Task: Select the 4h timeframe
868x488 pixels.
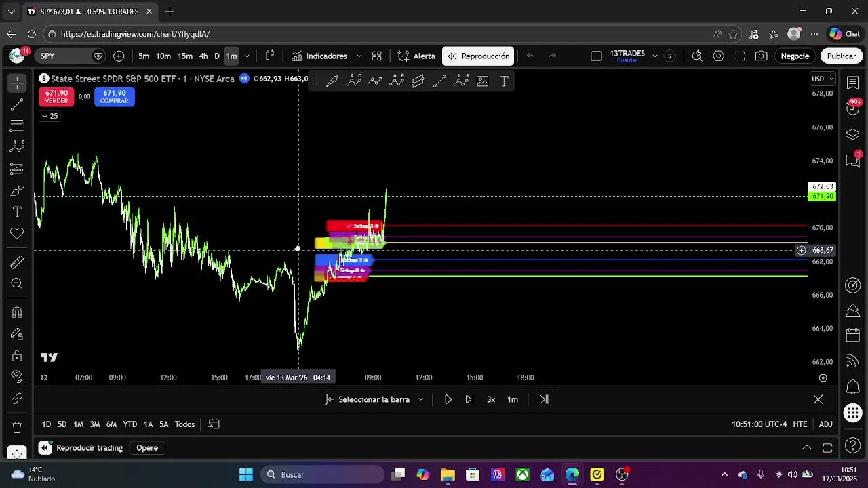Action: click(203, 56)
